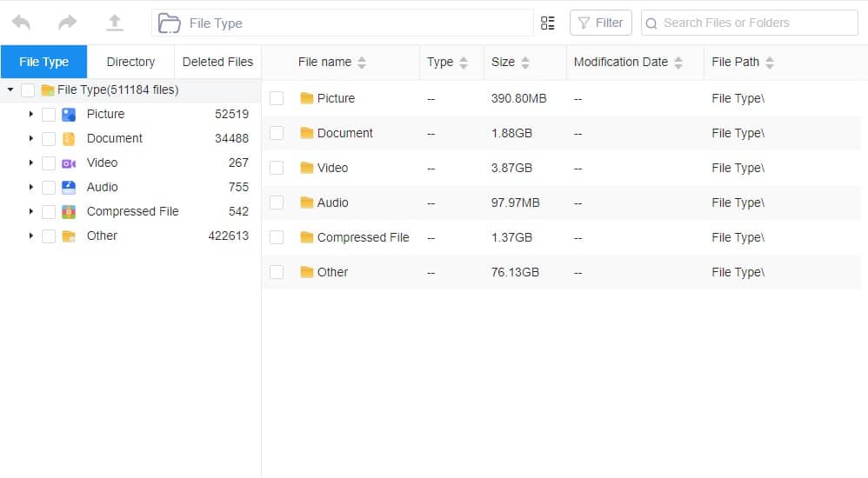Viewport: 868px width, 478px height.
Task: Collapse the File Type root node
Action: (10, 90)
